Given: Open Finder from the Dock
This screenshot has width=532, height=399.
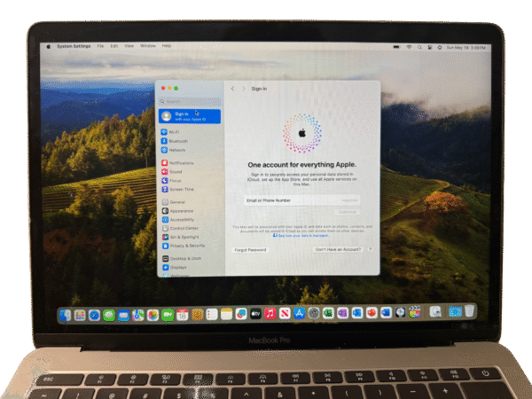Looking at the screenshot, I should [65, 315].
